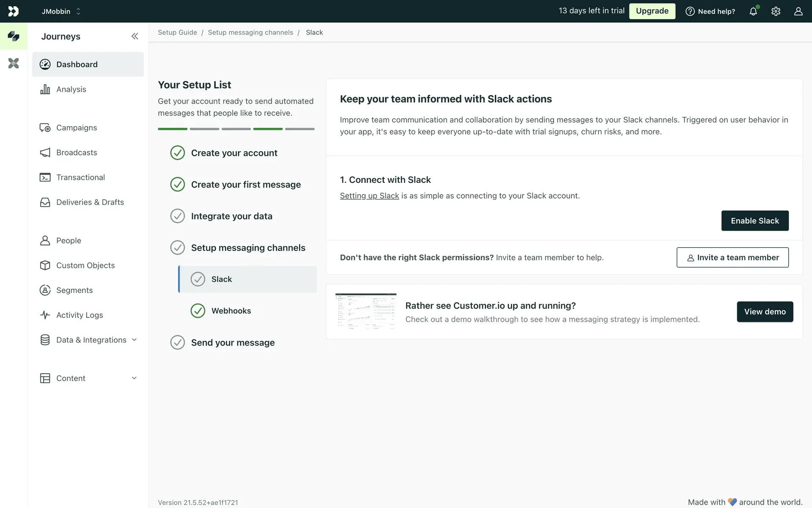
Task: Follow the Setting up Slack link
Action: (x=369, y=196)
